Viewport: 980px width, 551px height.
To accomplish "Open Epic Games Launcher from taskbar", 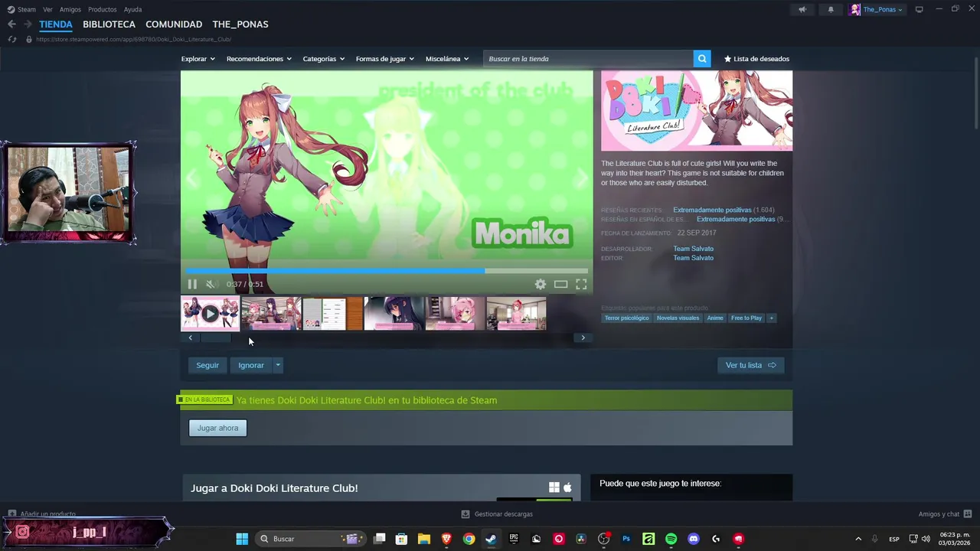I will tap(514, 539).
